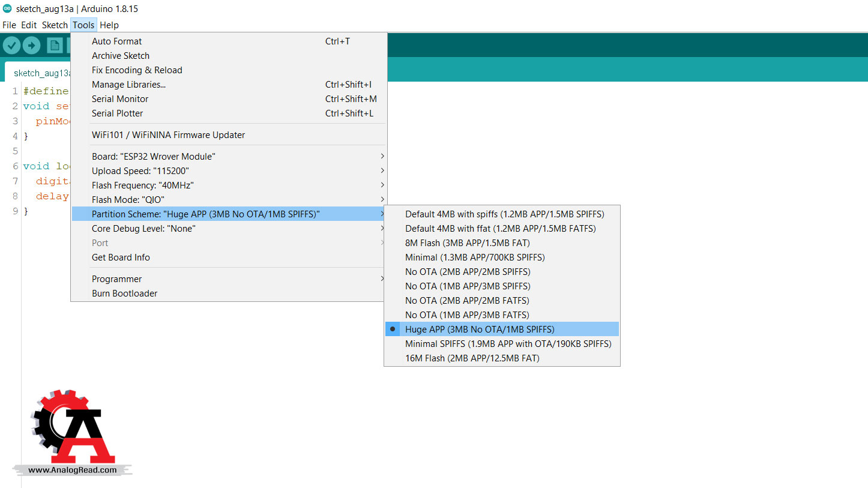Click Get Board Info

pyautogui.click(x=229, y=258)
